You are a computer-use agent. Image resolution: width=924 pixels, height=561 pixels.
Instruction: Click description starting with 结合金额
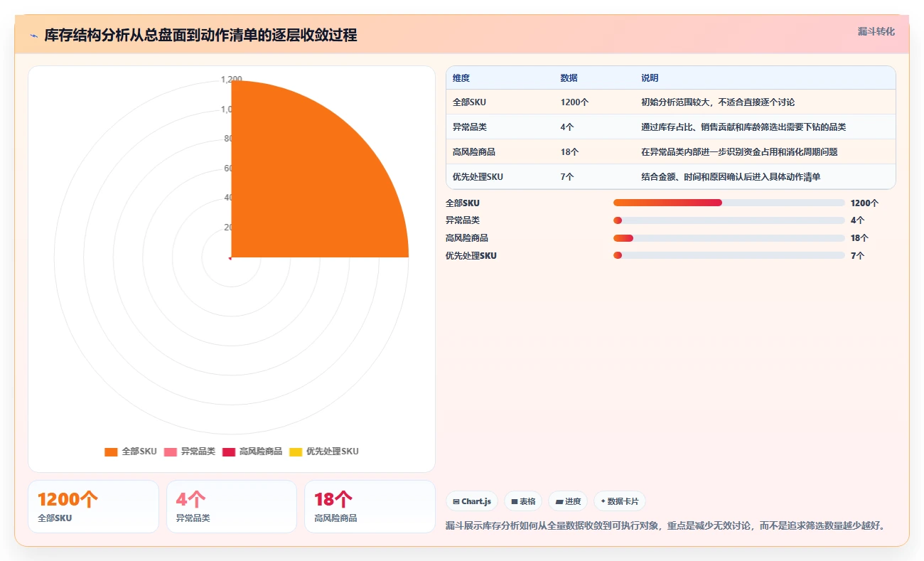coord(731,177)
